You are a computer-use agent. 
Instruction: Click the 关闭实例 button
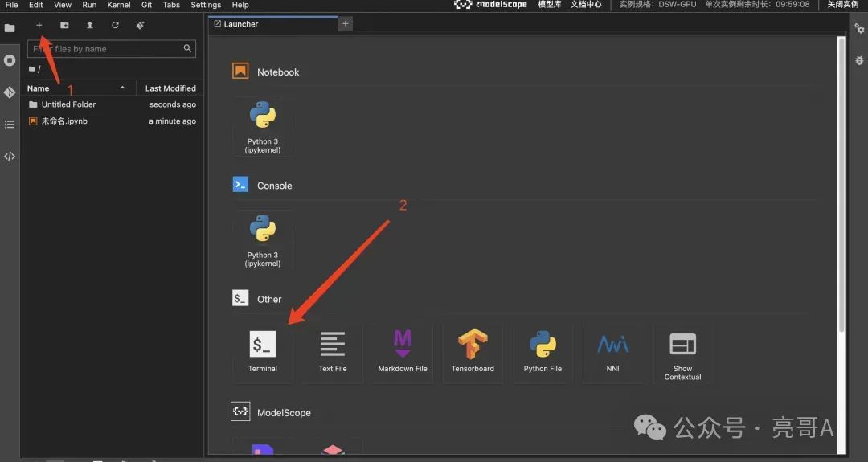(x=843, y=5)
